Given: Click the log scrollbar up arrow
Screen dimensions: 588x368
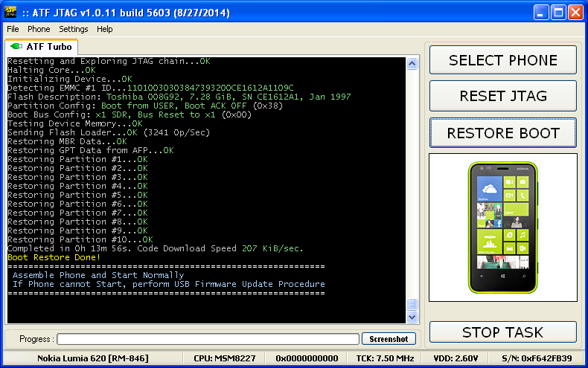Looking at the screenshot, I should tap(412, 64).
